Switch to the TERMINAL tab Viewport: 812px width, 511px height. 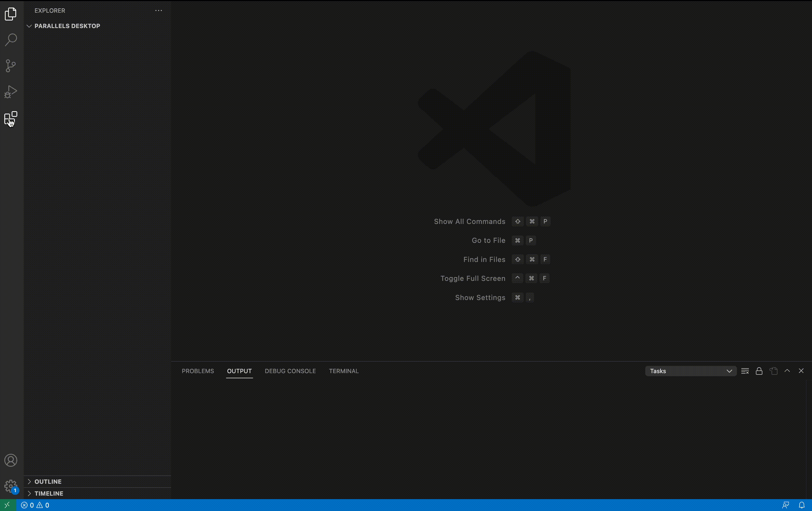tap(344, 371)
